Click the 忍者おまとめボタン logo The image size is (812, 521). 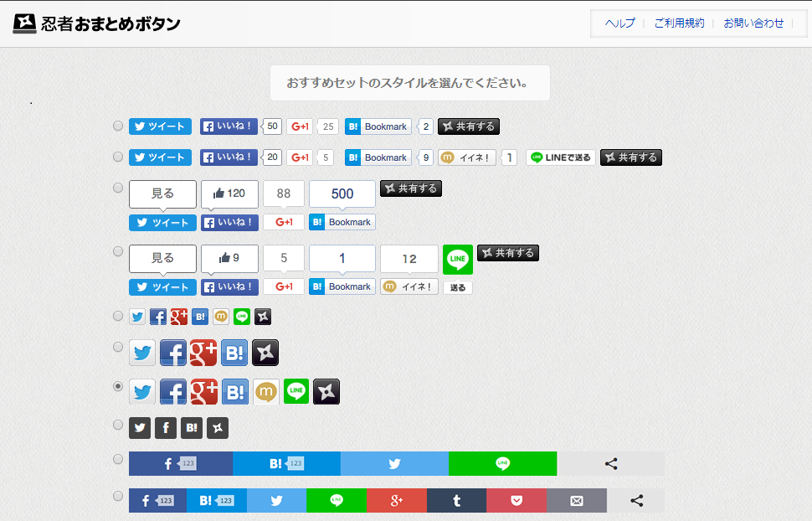tap(97, 23)
